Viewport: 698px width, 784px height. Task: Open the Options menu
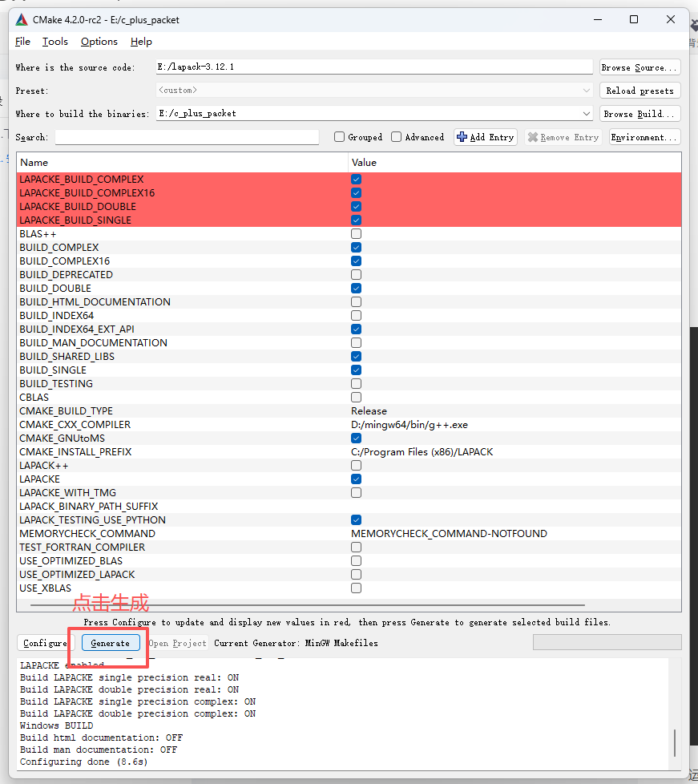click(99, 42)
